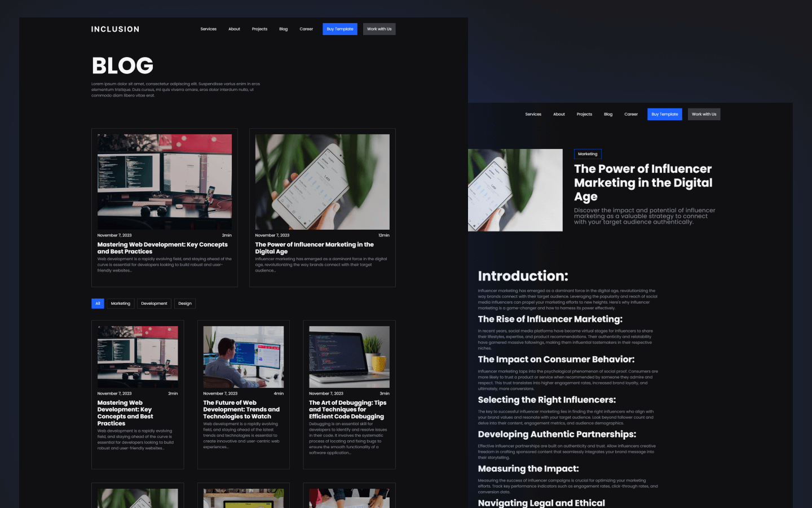Filter posts by Marketing
The width and height of the screenshot is (812, 508).
pos(120,303)
